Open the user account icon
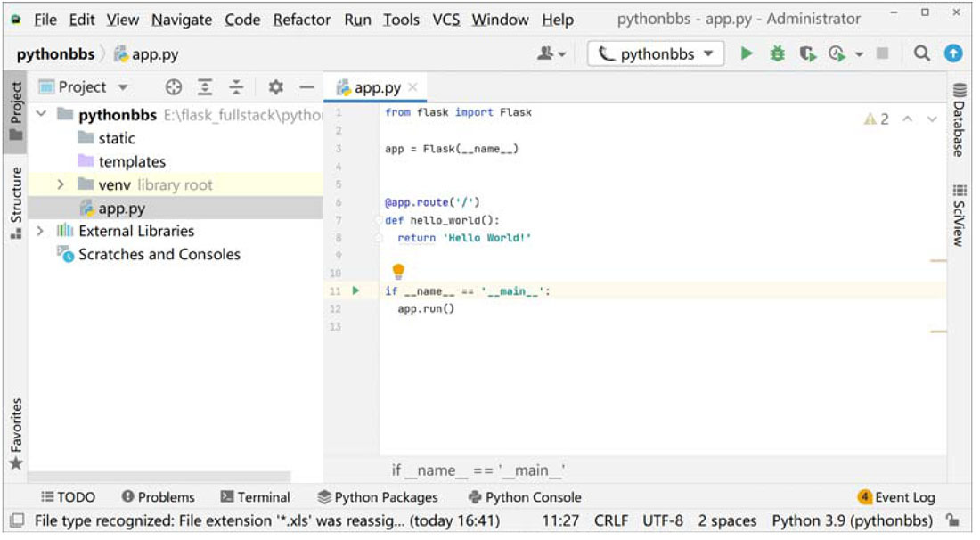Image resolution: width=980 pixels, height=540 pixels. click(545, 53)
